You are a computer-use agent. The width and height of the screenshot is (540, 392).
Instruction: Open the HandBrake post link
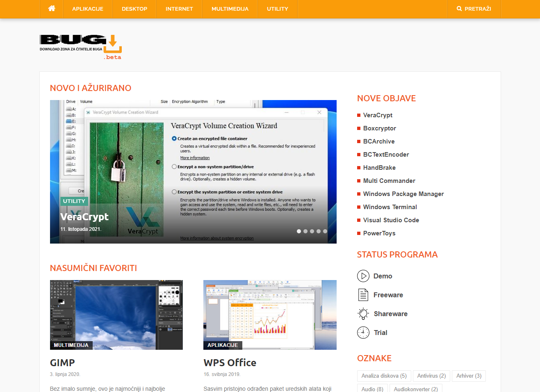point(379,168)
